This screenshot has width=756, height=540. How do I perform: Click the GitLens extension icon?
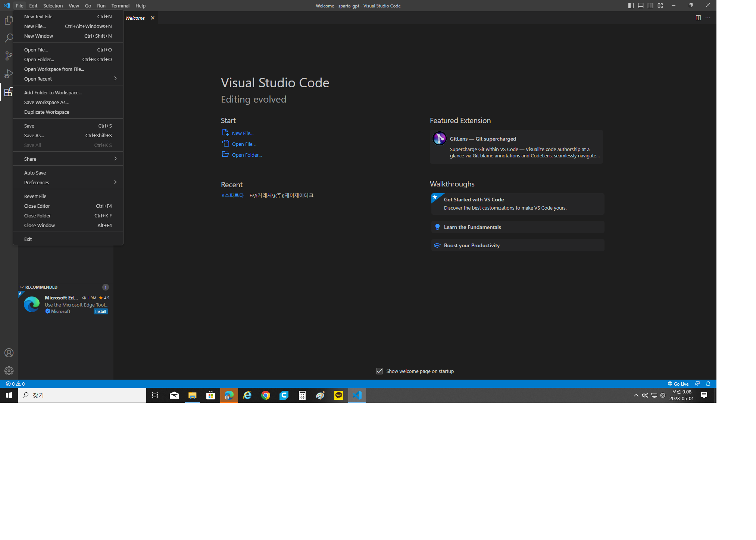click(x=439, y=139)
